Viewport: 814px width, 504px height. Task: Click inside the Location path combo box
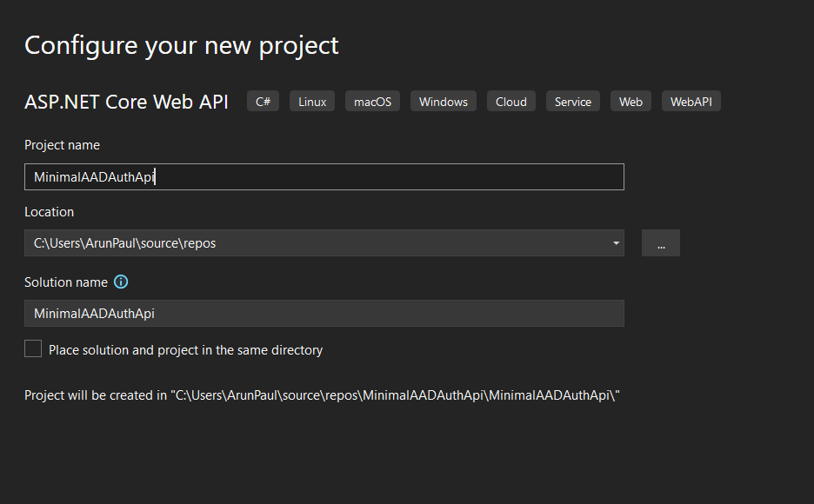pos(313,243)
